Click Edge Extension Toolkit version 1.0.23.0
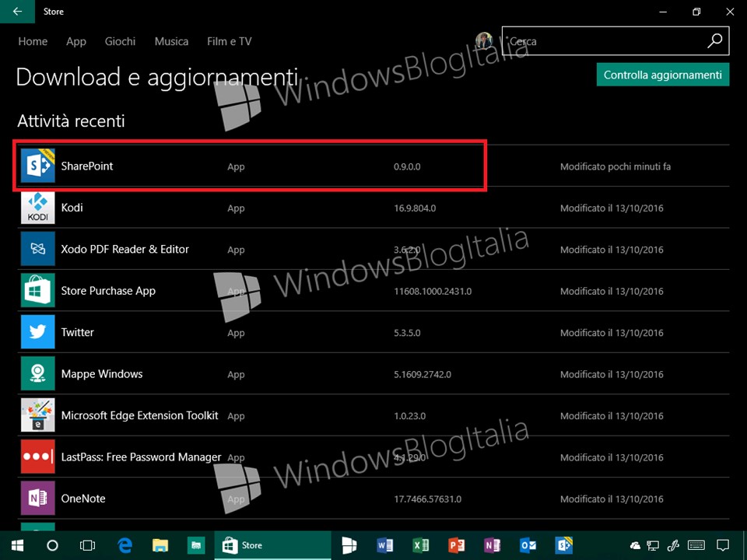Viewport: 747px width, 560px height. pyautogui.click(x=410, y=415)
